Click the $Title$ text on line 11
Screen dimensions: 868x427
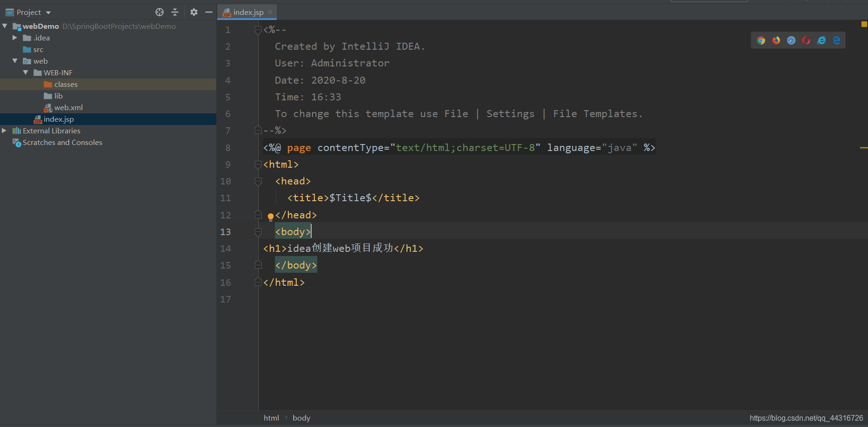[x=350, y=198]
